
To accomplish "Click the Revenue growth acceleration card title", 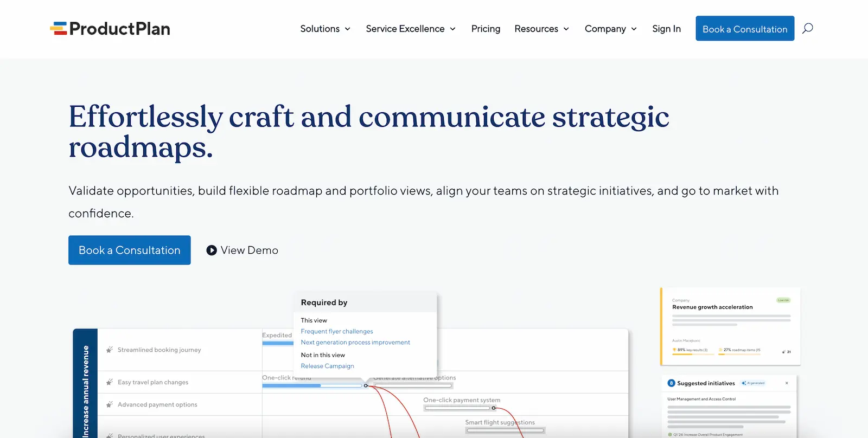I will click(x=712, y=307).
